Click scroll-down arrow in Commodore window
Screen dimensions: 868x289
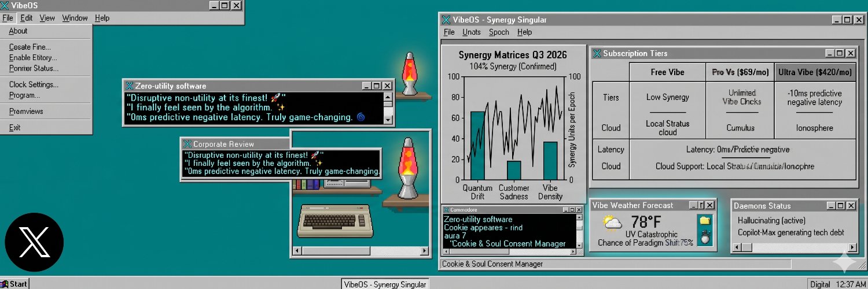click(580, 244)
